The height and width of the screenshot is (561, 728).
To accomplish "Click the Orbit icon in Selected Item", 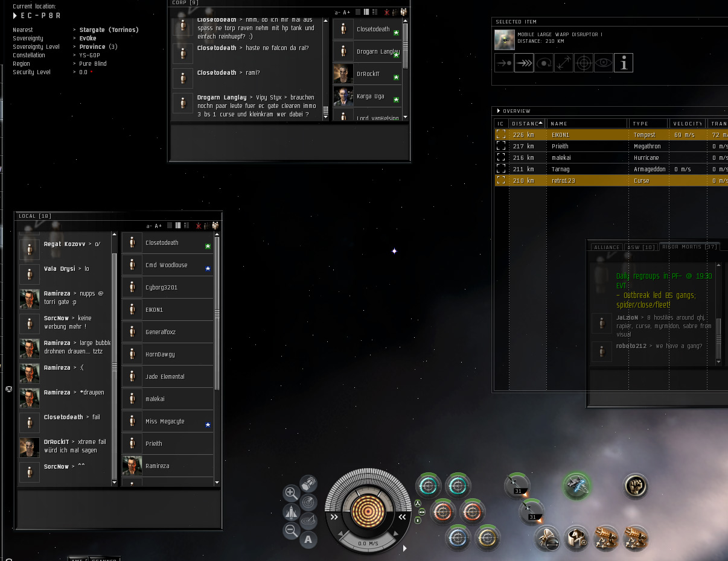I will (x=544, y=63).
